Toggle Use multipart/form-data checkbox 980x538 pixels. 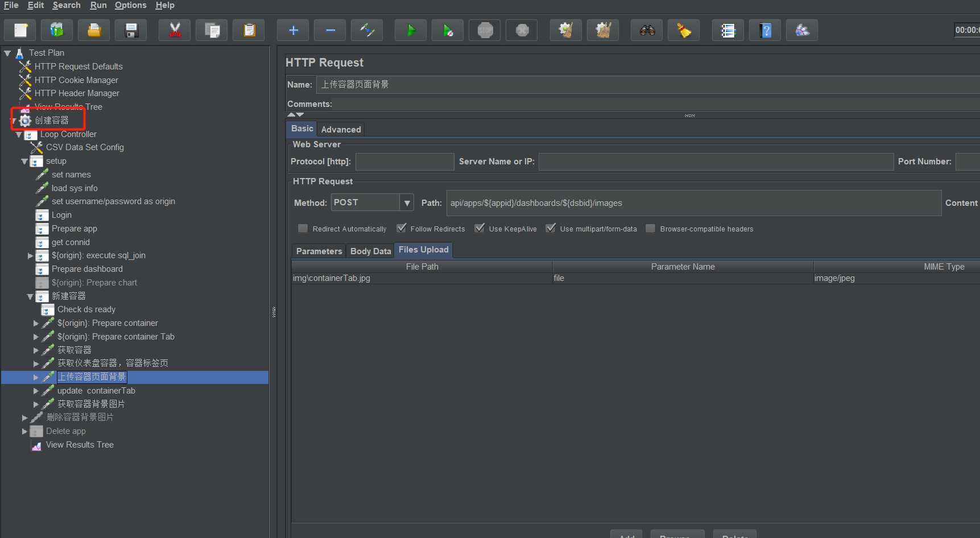[551, 229]
